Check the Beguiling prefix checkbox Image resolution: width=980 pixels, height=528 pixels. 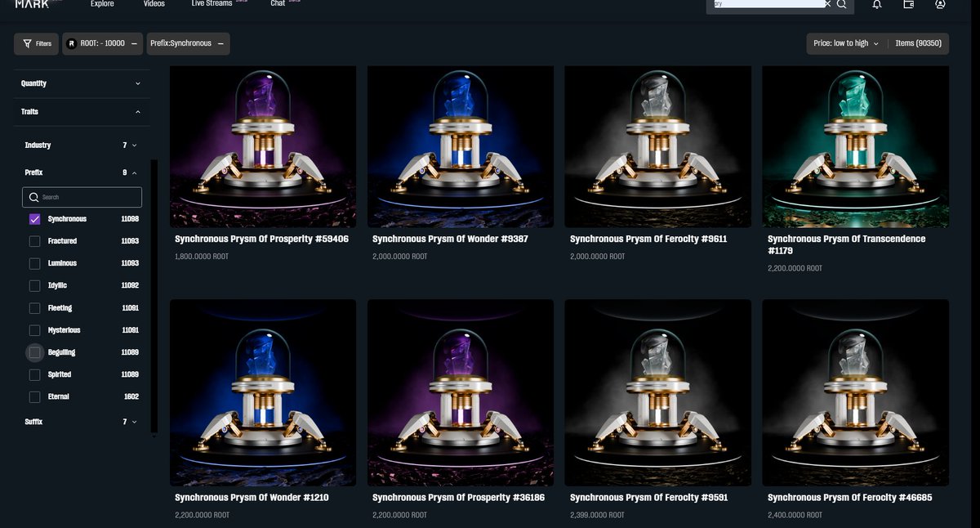[x=34, y=352]
